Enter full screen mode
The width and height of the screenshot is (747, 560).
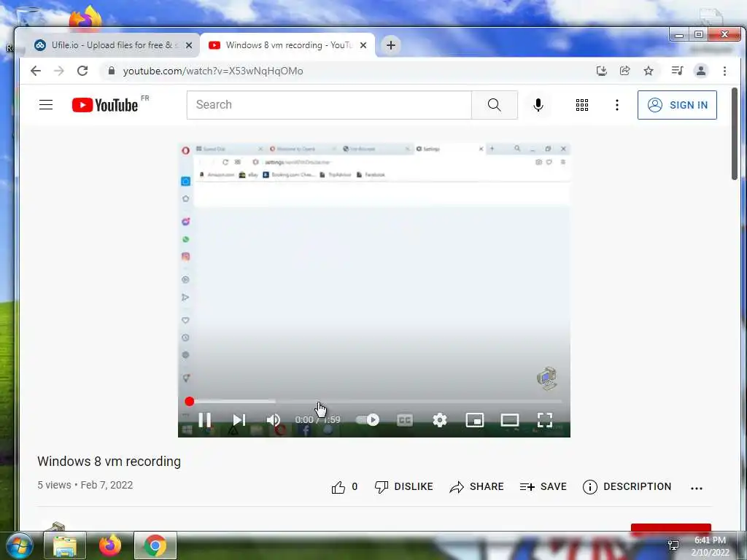point(545,420)
